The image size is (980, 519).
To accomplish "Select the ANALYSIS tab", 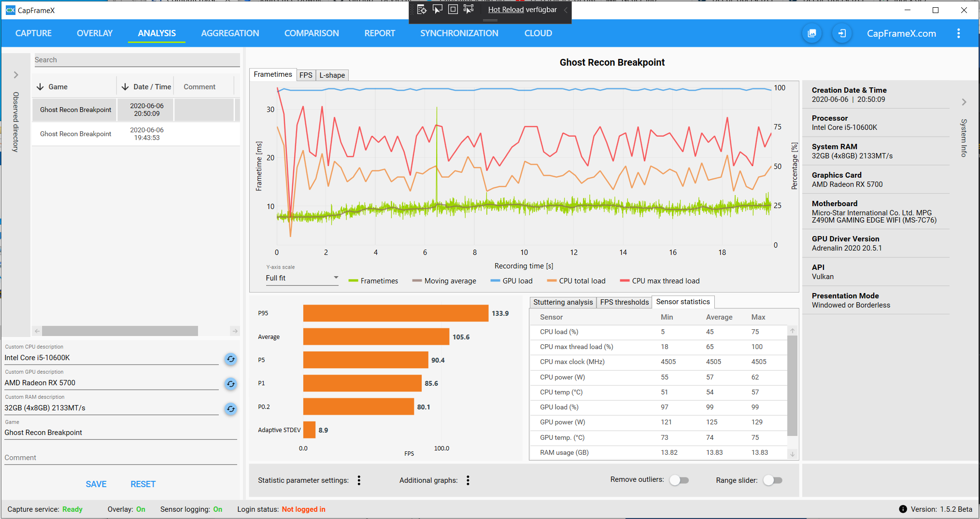I will [x=157, y=33].
